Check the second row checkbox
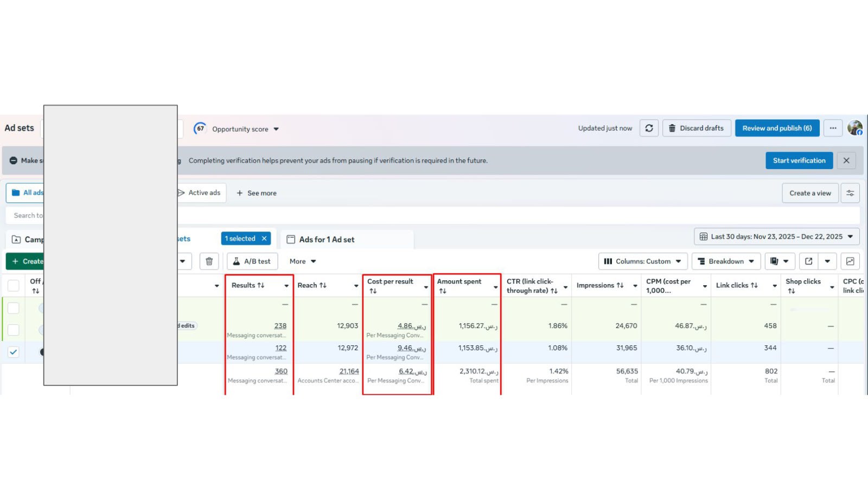Viewport: 868px width, 488px height. [x=14, y=330]
